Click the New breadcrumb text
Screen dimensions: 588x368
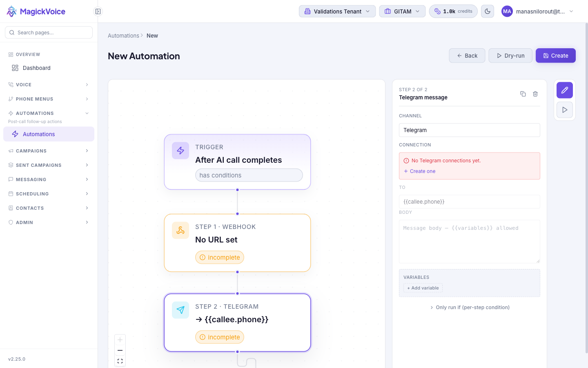click(152, 36)
